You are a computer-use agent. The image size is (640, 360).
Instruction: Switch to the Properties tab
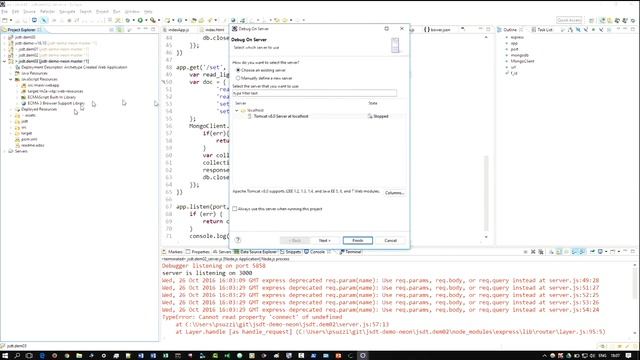coord(198,252)
